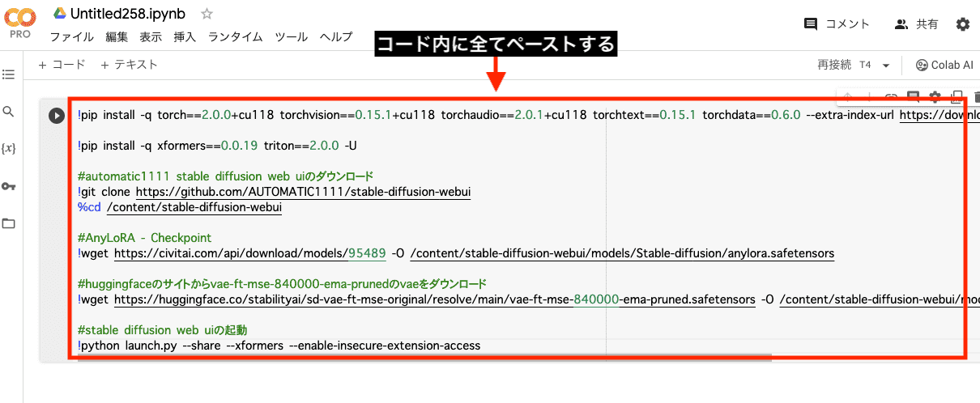
Task: Open the variables {x} sidebar panel
Action: (x=9, y=149)
